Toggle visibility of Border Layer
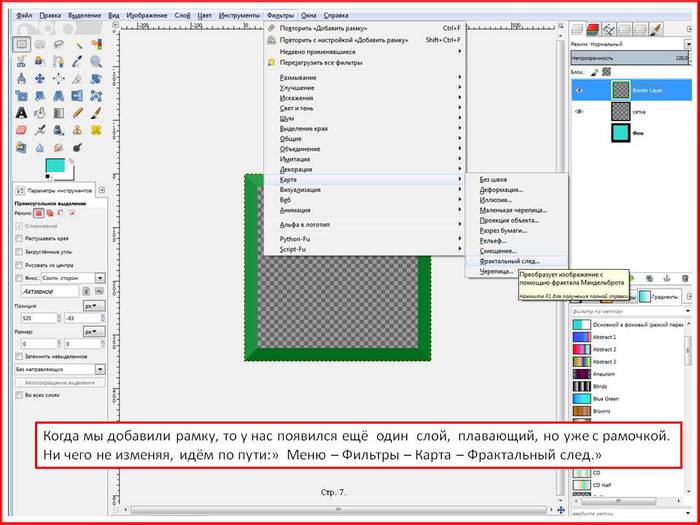The image size is (700, 525). tap(579, 91)
